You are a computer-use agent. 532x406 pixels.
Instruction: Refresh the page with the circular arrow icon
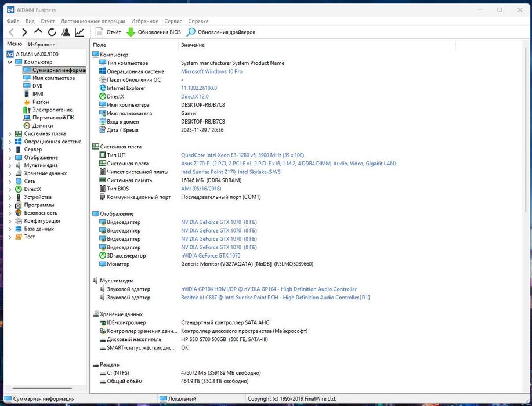pyautogui.click(x=52, y=32)
